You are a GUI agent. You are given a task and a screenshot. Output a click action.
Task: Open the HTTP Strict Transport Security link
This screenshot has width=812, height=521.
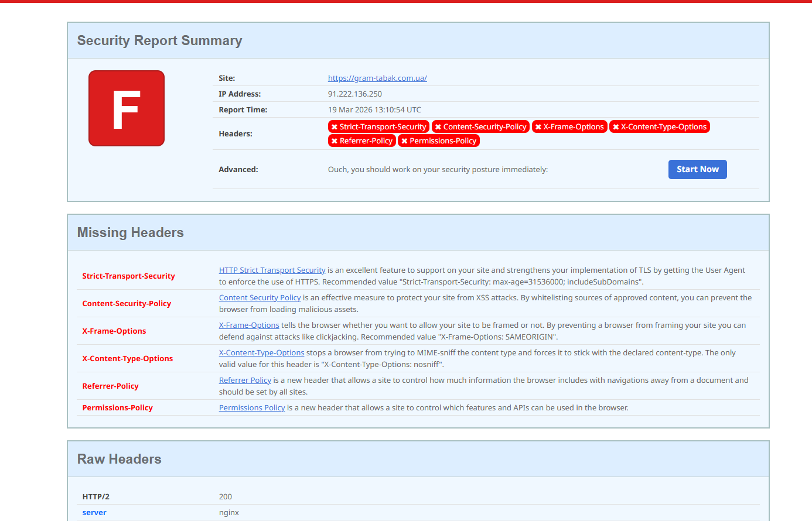coord(272,270)
